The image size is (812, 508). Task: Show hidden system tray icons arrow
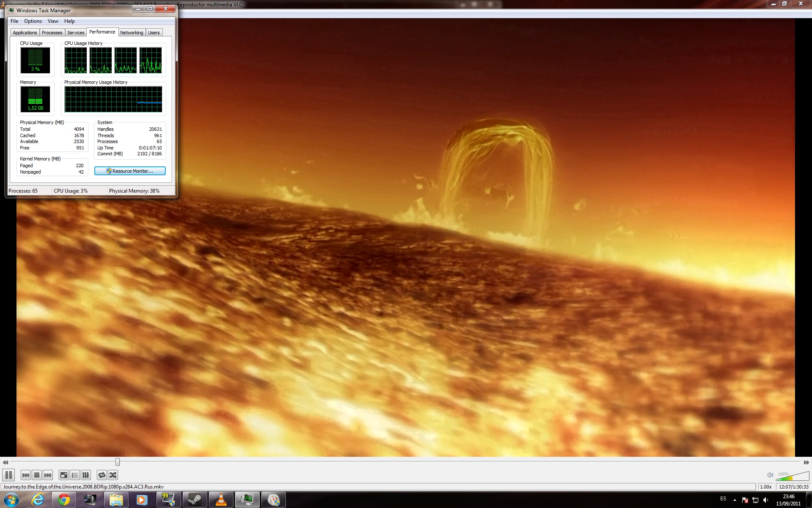735,500
